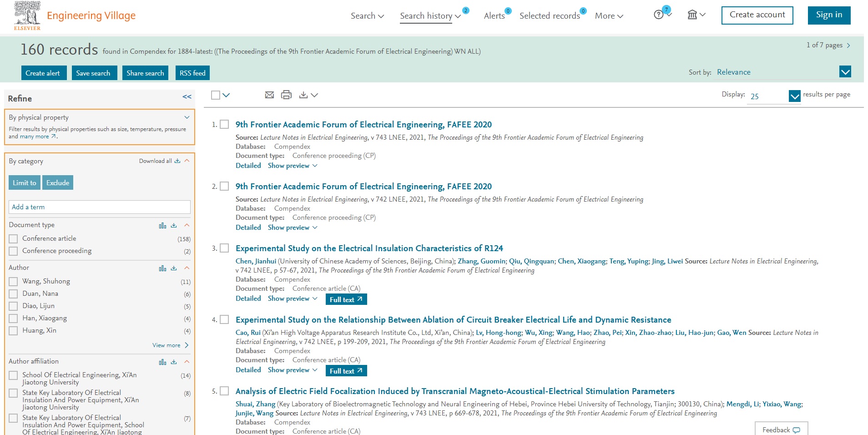The width and height of the screenshot is (868, 435).
Task: Collapse Author affiliation facet chevron
Action: pos(187,362)
